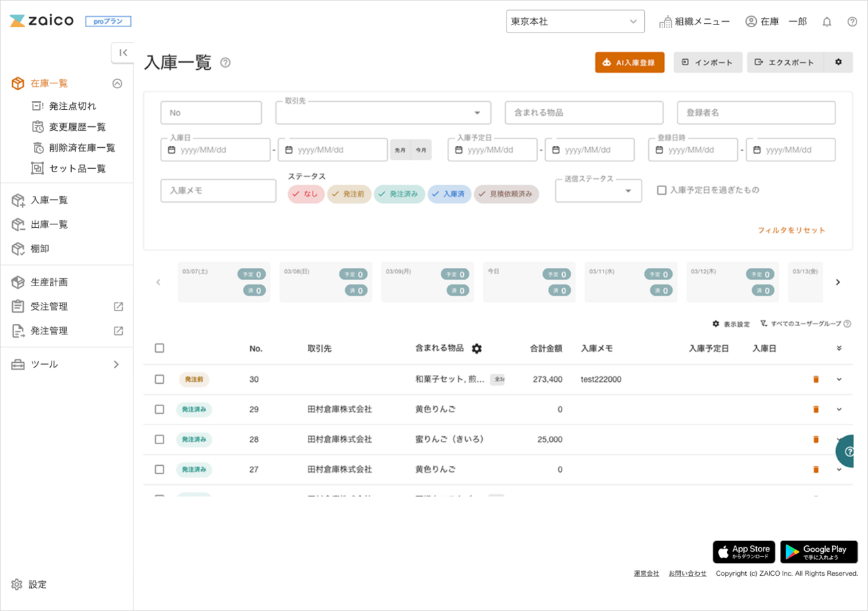Check the select-all checkbox in table header

159,349
